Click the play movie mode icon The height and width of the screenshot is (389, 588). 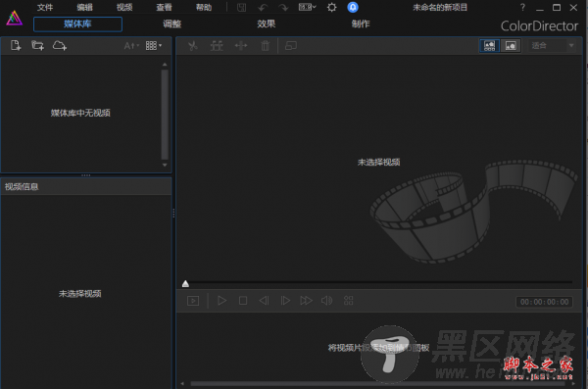193,301
